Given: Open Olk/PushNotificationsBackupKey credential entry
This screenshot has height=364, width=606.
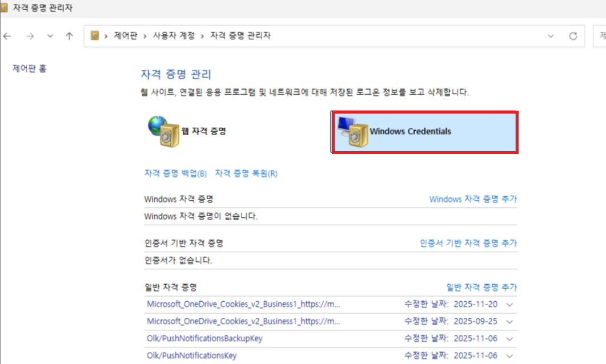Looking at the screenshot, I should 204,338.
